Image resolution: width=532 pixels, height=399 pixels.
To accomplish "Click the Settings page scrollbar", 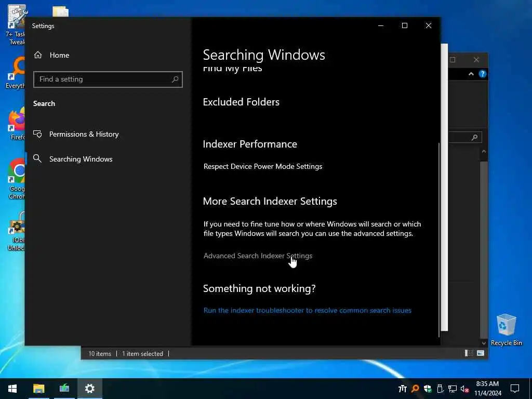I will pyautogui.click(x=439, y=240).
